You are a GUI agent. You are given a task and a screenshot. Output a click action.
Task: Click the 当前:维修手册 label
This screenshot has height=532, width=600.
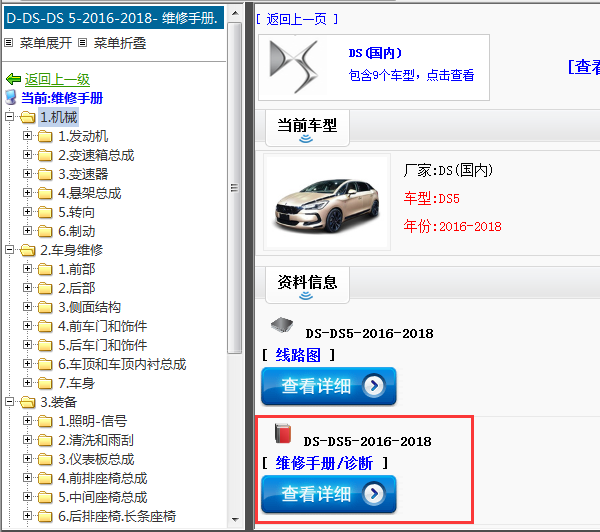tap(62, 98)
